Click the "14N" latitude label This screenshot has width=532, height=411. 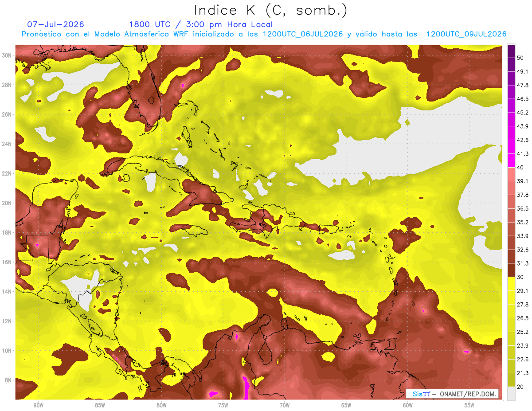tap(8, 291)
